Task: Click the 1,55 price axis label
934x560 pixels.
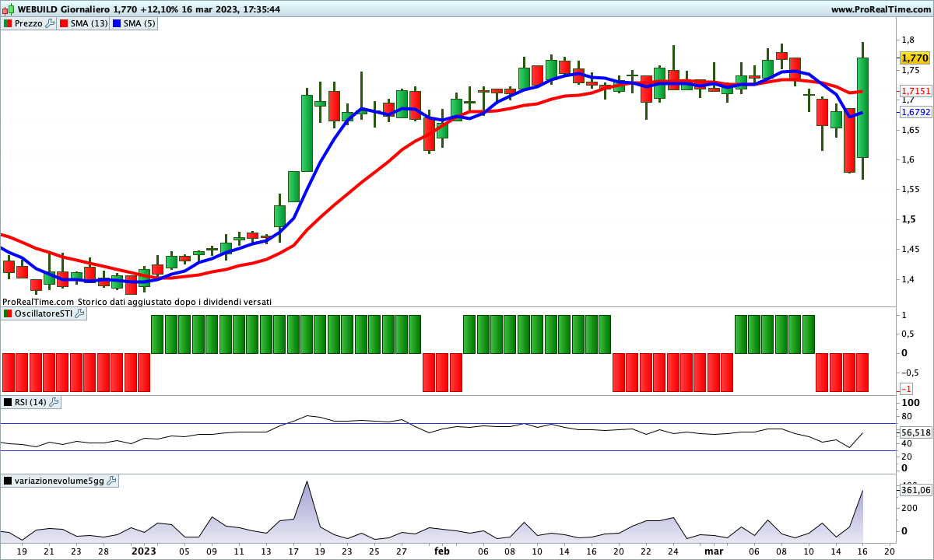Action: [910, 190]
